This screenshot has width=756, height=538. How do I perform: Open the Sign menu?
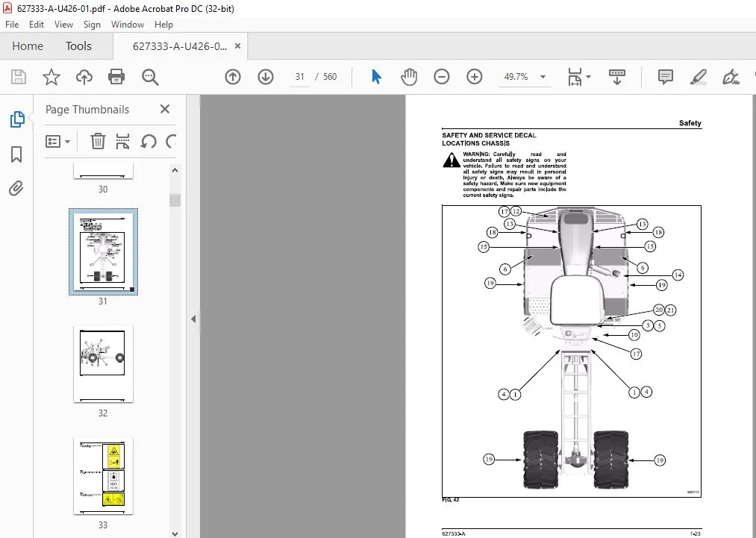coord(92,25)
